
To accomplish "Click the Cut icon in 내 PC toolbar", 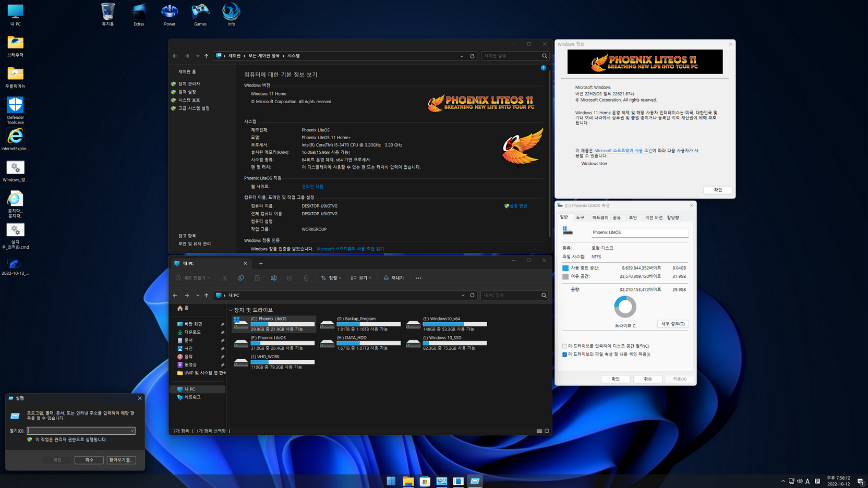I will (x=224, y=278).
